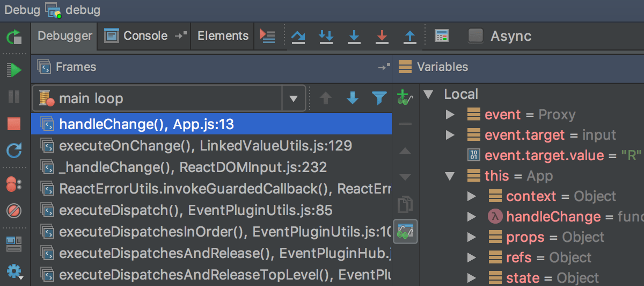The width and height of the screenshot is (644, 286).
Task: Resume program with green play icon
Action: pyautogui.click(x=14, y=69)
